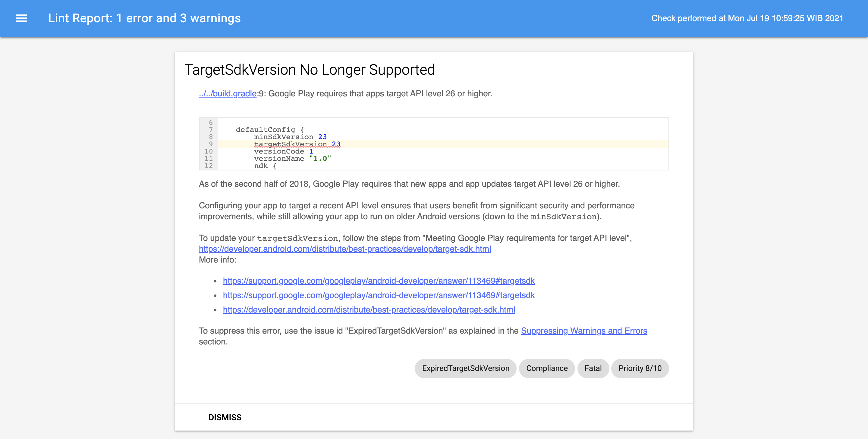Follow the Suppressing Warnings and Errors link
This screenshot has width=868, height=439.
point(583,331)
